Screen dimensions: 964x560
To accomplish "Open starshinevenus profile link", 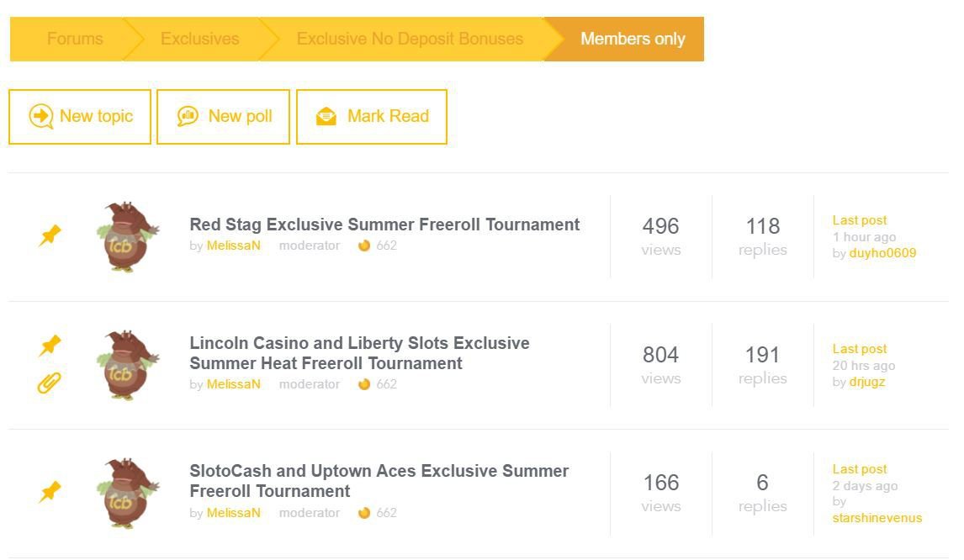I will tap(877, 518).
